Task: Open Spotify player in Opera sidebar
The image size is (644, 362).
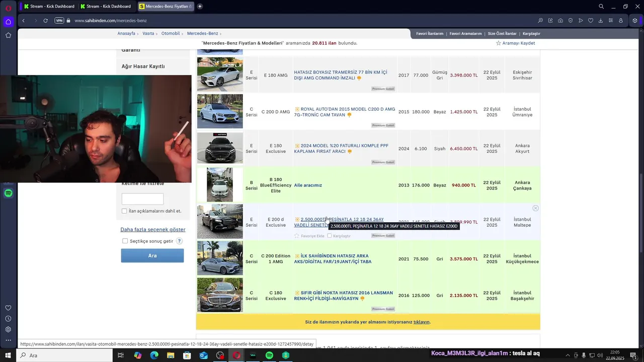Action: click(x=8, y=193)
